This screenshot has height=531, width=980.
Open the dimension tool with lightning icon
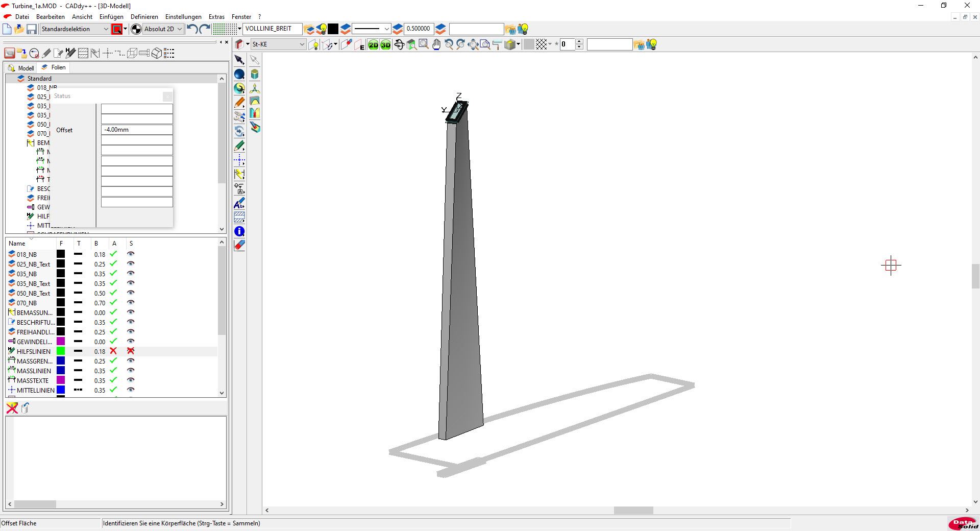pos(239,175)
